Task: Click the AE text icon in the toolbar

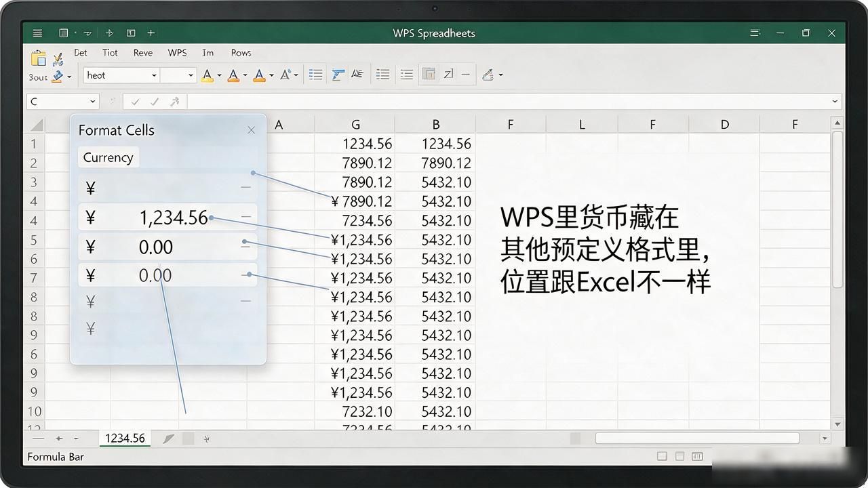Action: click(357, 75)
